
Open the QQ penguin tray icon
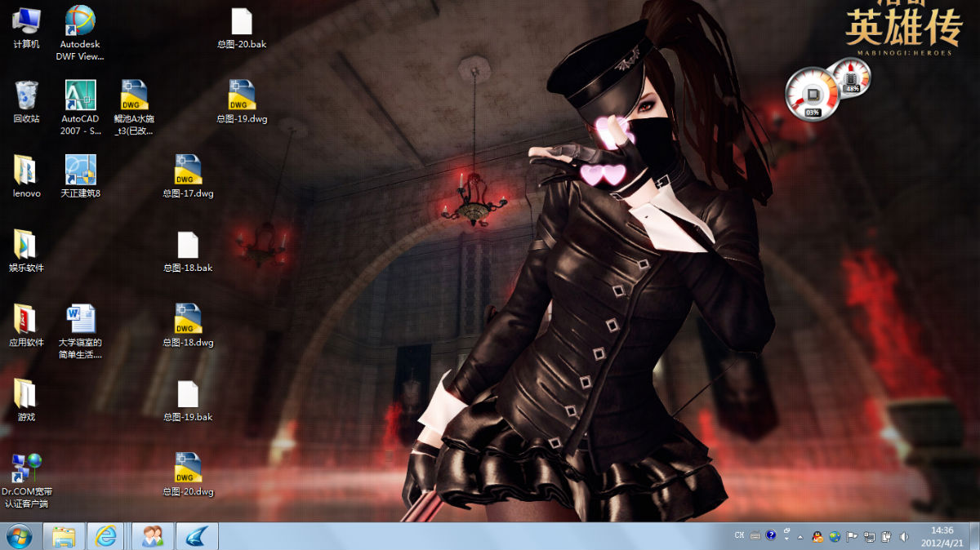pyautogui.click(x=817, y=537)
